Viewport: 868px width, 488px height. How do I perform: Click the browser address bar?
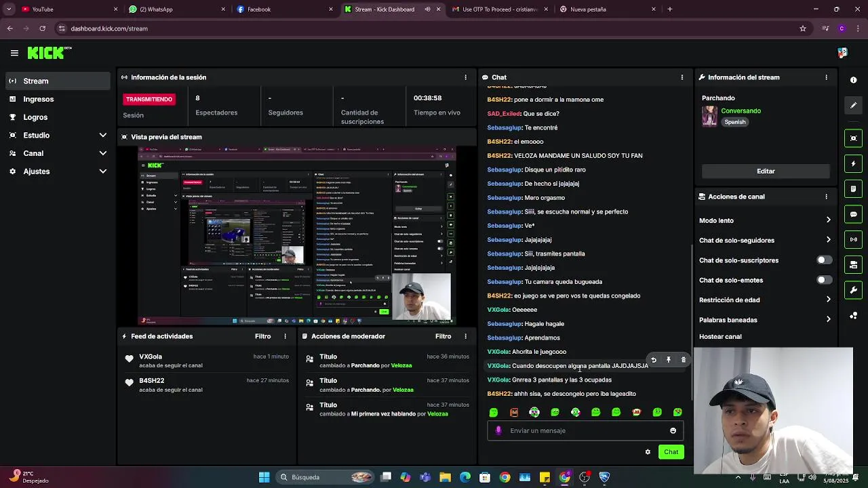(x=427, y=28)
